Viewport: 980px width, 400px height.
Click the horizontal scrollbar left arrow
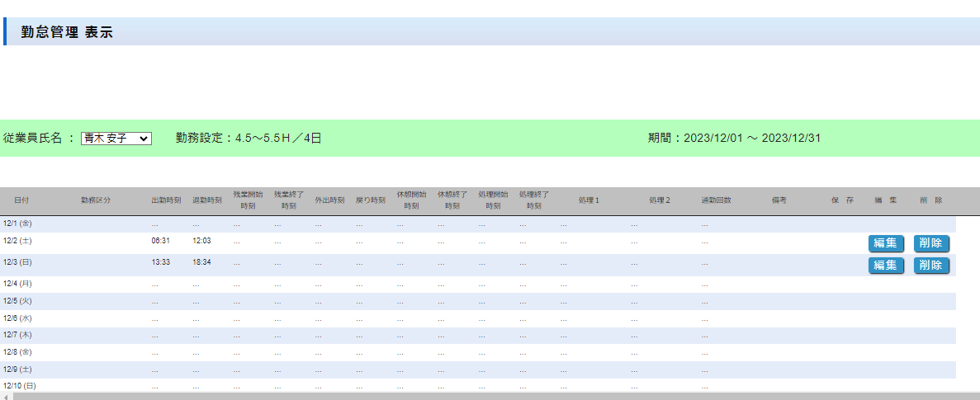click(6, 396)
